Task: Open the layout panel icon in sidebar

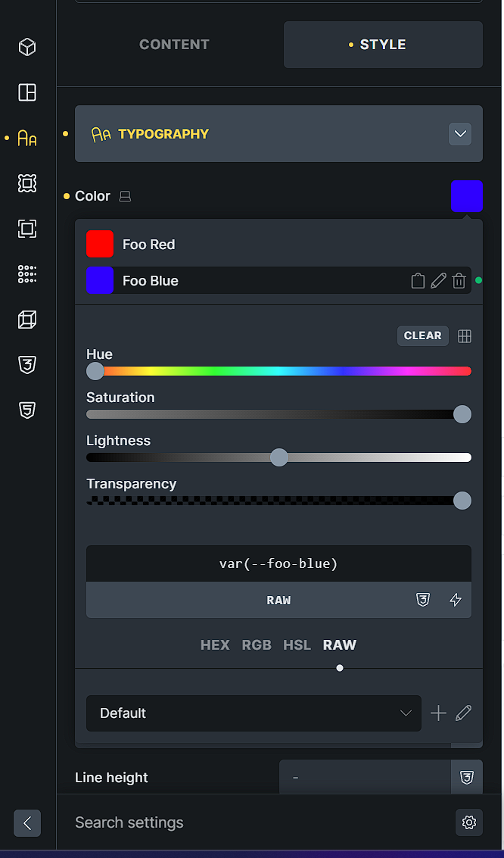Action: pos(27,92)
